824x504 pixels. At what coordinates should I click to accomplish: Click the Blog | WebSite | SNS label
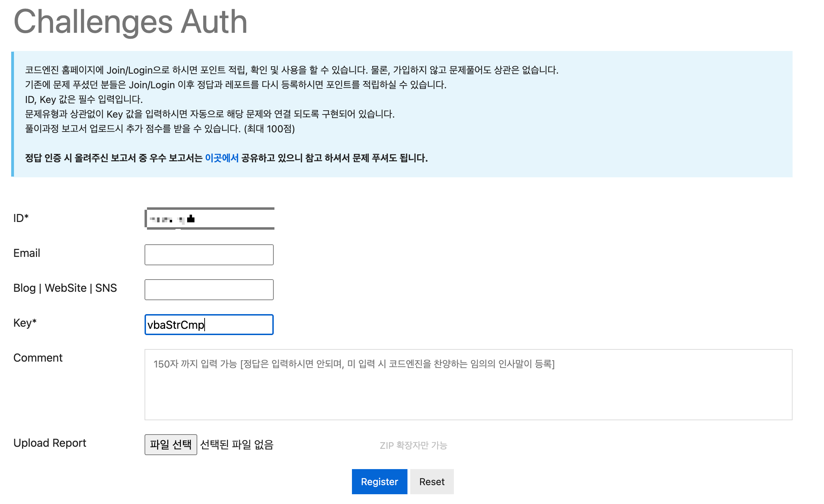pyautogui.click(x=65, y=288)
